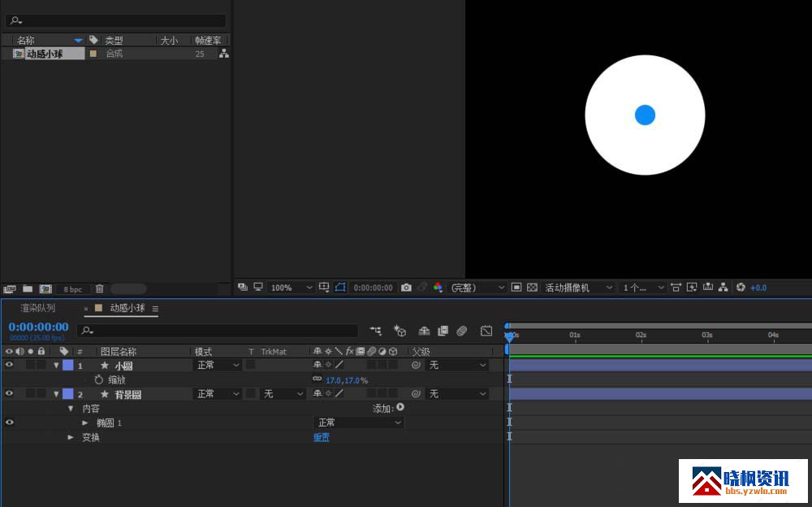
Task: Select the 动感小球 timeline tab
Action: pyautogui.click(x=127, y=308)
